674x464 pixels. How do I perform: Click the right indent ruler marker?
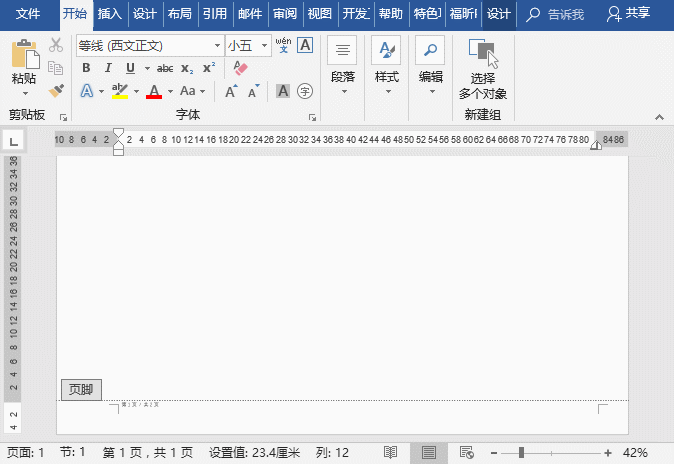[x=596, y=145]
